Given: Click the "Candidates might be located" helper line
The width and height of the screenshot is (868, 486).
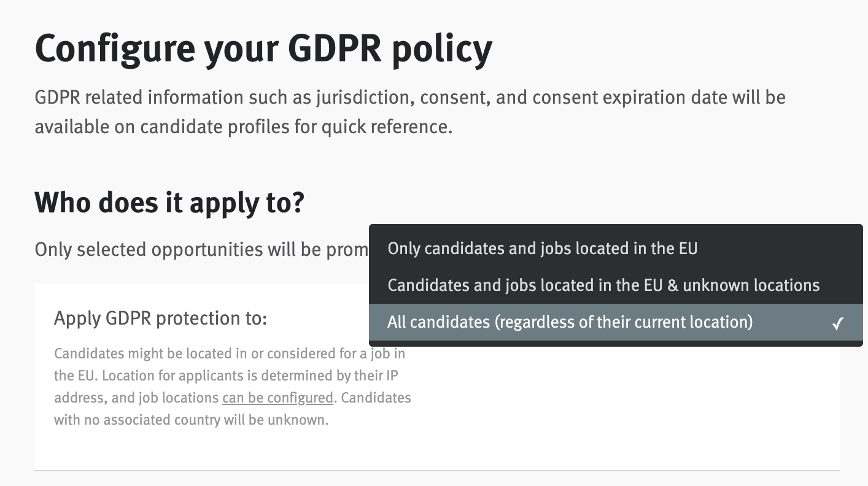Looking at the screenshot, I should (229, 353).
